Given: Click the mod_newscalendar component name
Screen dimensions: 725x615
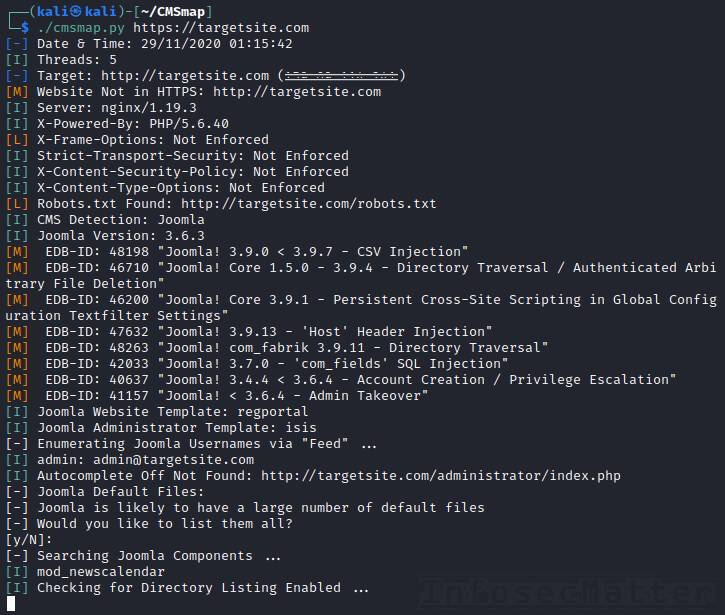Looking at the screenshot, I should point(101,571).
